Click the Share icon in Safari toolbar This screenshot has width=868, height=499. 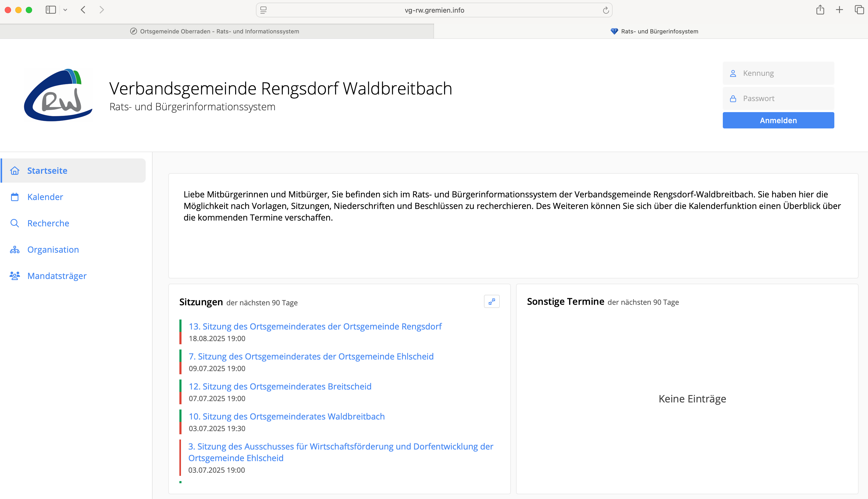pos(820,10)
